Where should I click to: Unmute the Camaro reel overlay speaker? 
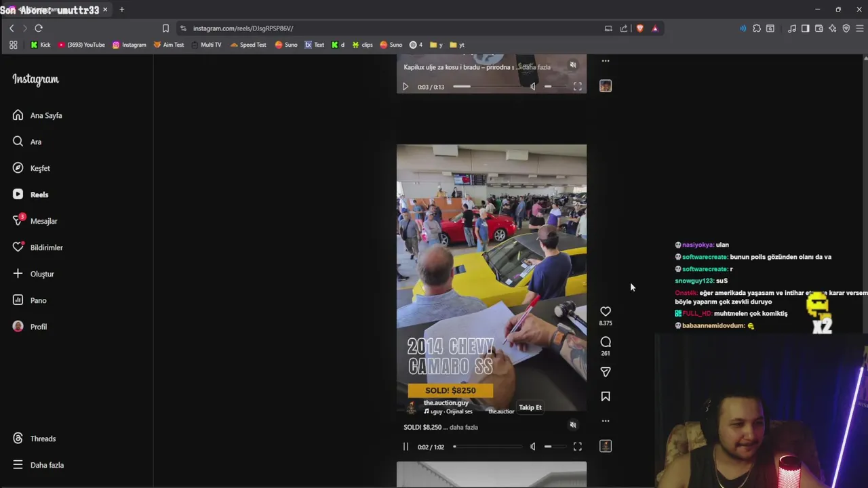tap(573, 425)
